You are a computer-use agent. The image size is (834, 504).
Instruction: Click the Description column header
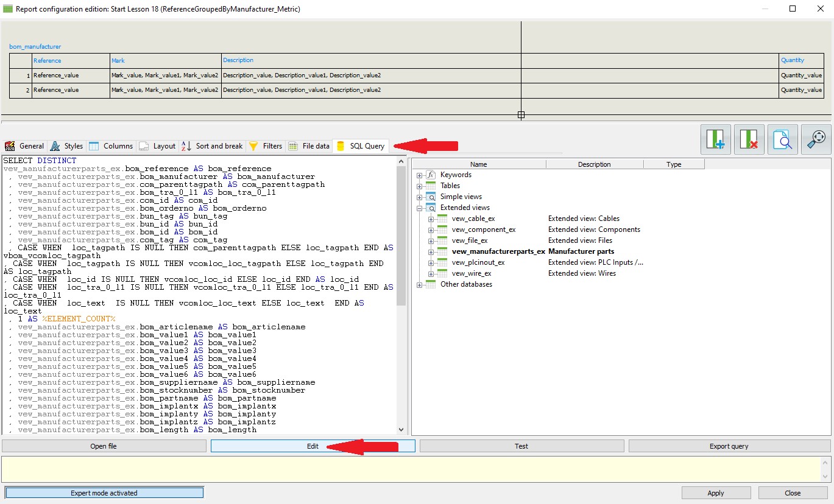(x=594, y=164)
